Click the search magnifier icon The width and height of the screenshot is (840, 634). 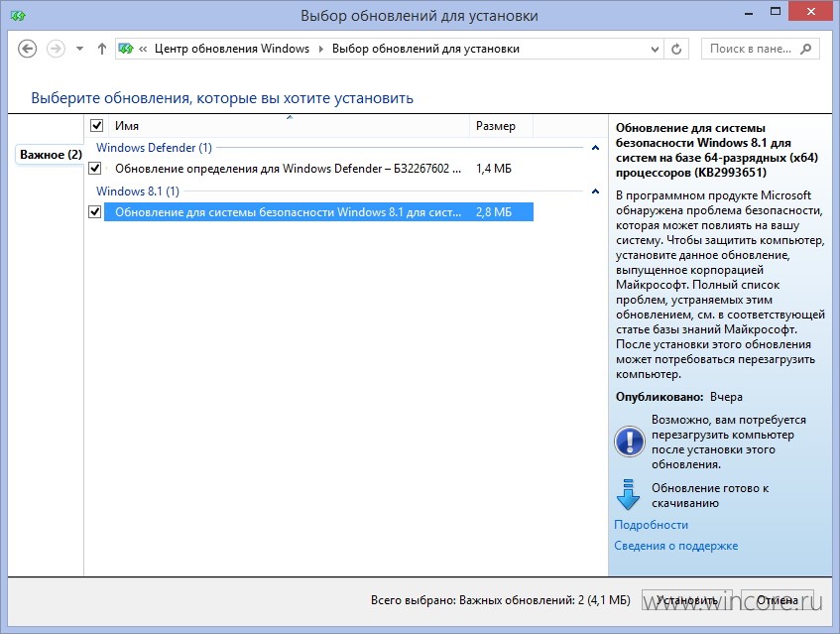(805, 49)
